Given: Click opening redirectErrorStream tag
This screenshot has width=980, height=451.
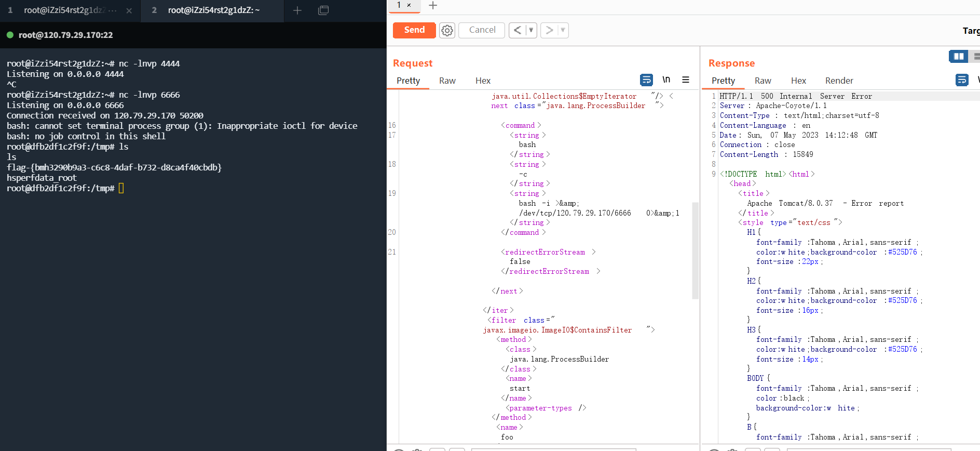Looking at the screenshot, I should coord(548,252).
